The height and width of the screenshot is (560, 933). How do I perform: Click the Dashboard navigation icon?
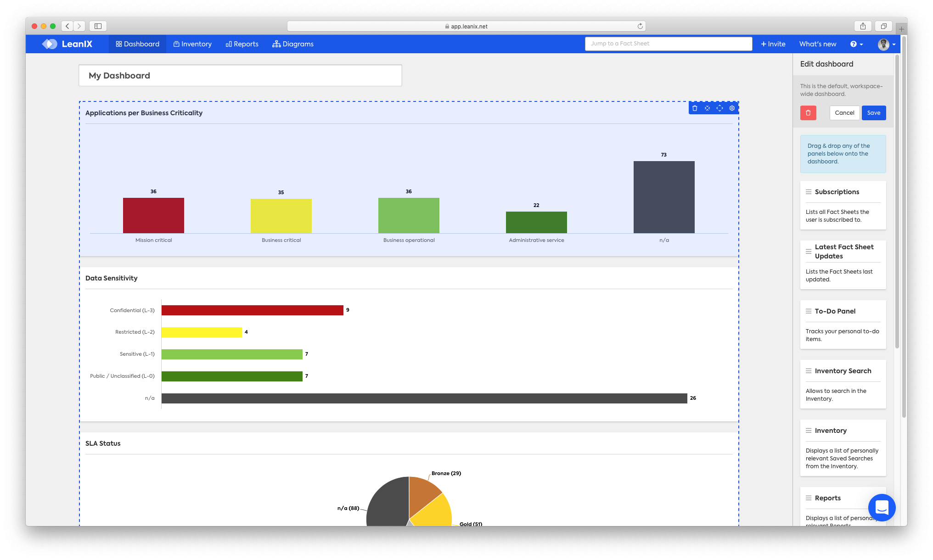click(119, 44)
